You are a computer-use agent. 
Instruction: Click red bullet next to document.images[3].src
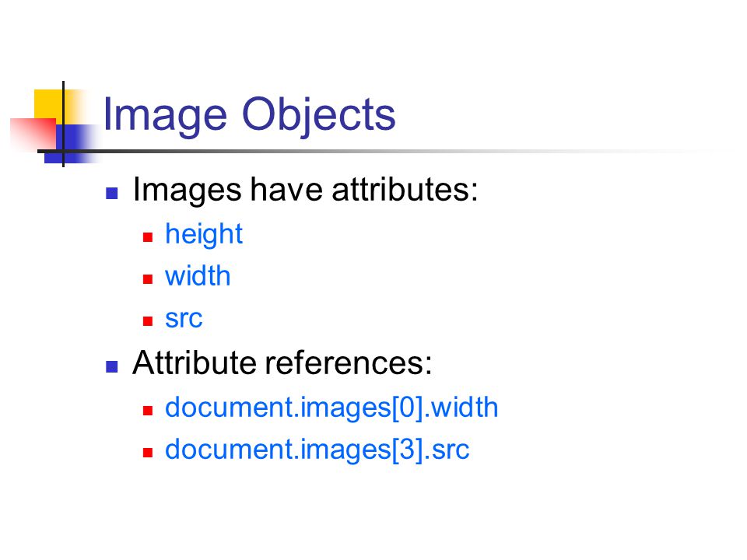click(x=148, y=453)
